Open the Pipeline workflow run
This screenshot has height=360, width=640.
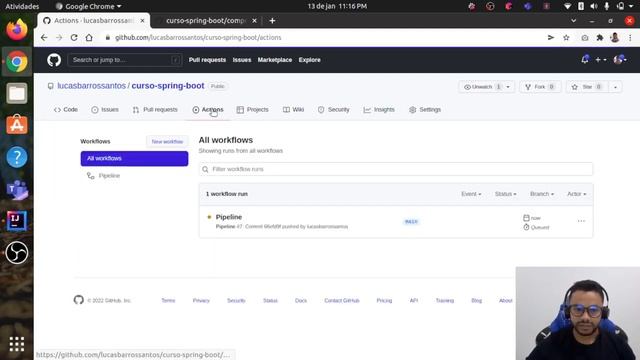[x=229, y=217]
